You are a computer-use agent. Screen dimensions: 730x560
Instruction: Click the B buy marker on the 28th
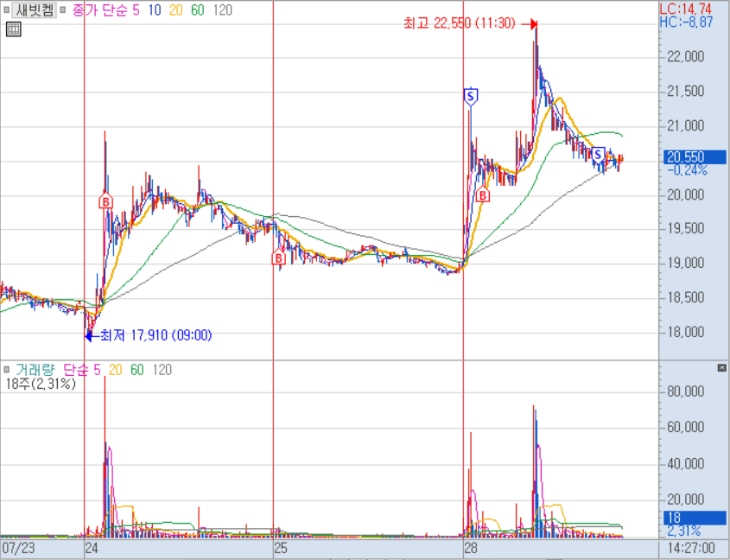[483, 196]
